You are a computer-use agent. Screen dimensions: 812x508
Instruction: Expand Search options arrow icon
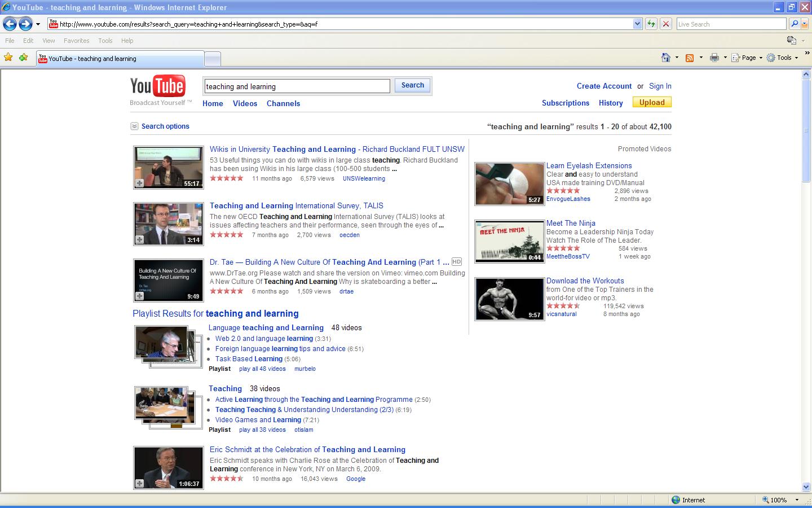134,126
